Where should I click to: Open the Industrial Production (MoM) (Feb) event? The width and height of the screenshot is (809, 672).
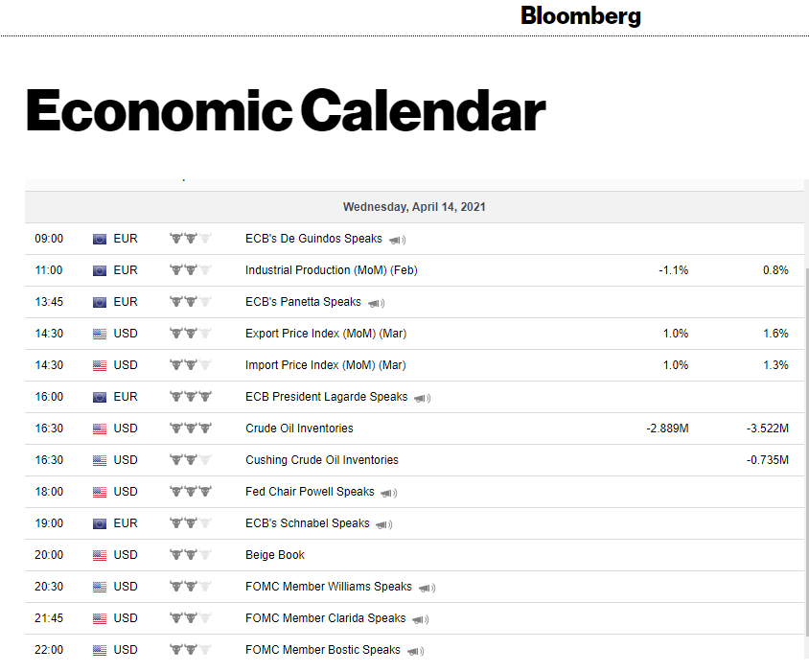[331, 270]
